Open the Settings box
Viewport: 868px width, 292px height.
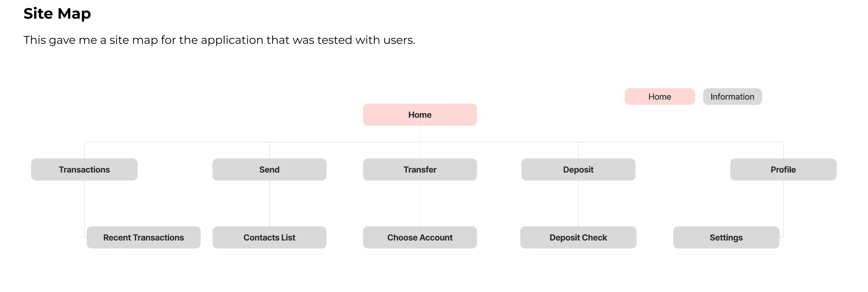726,237
